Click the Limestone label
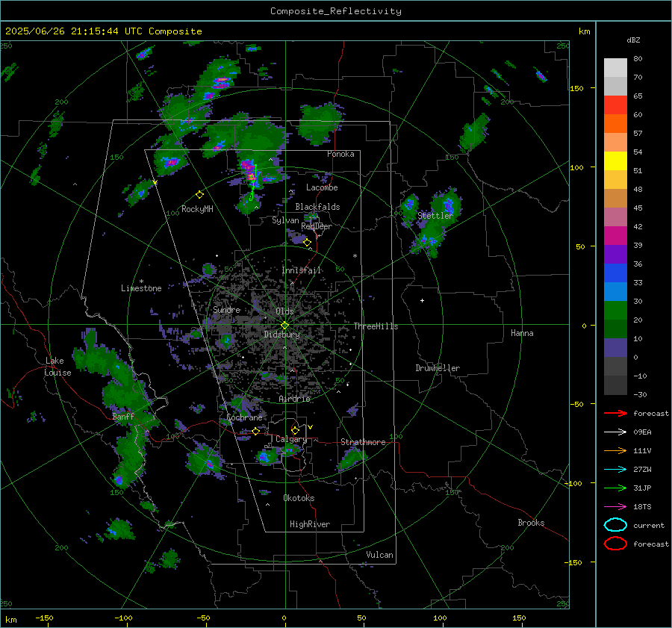 141,288
